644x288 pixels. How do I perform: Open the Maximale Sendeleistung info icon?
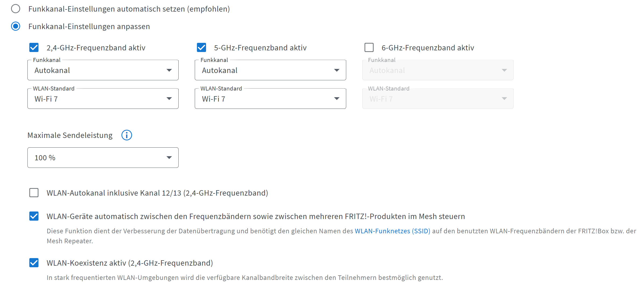coord(127,135)
